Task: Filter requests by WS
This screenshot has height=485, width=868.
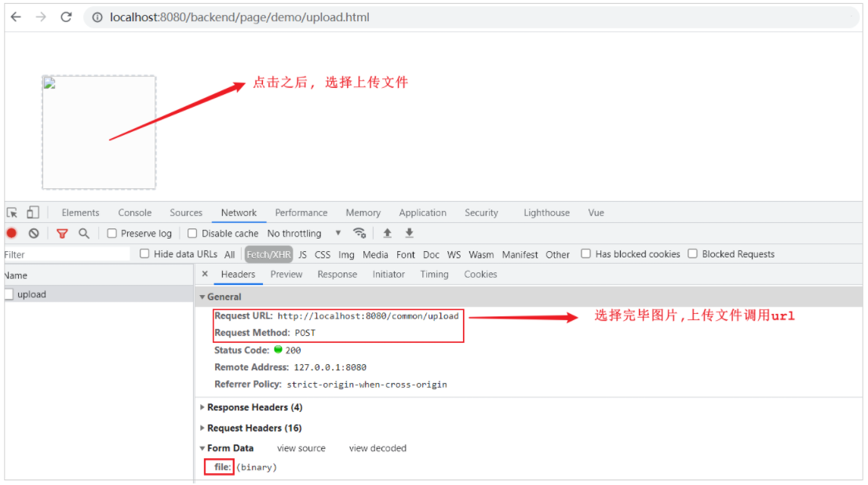Action: click(454, 255)
